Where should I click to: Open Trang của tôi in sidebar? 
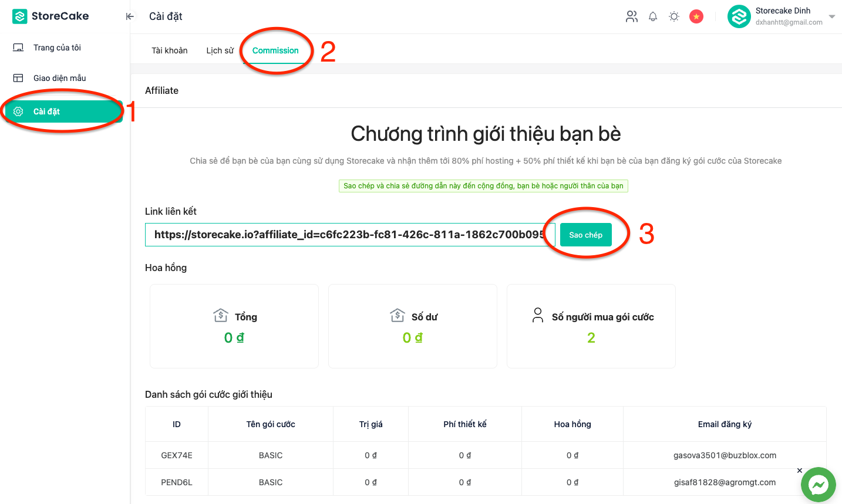point(57,48)
